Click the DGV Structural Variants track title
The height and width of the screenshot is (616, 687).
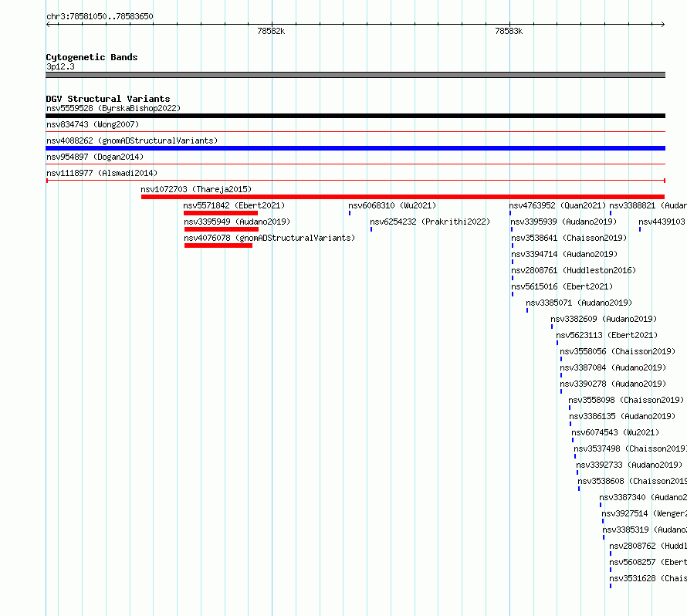108,99
